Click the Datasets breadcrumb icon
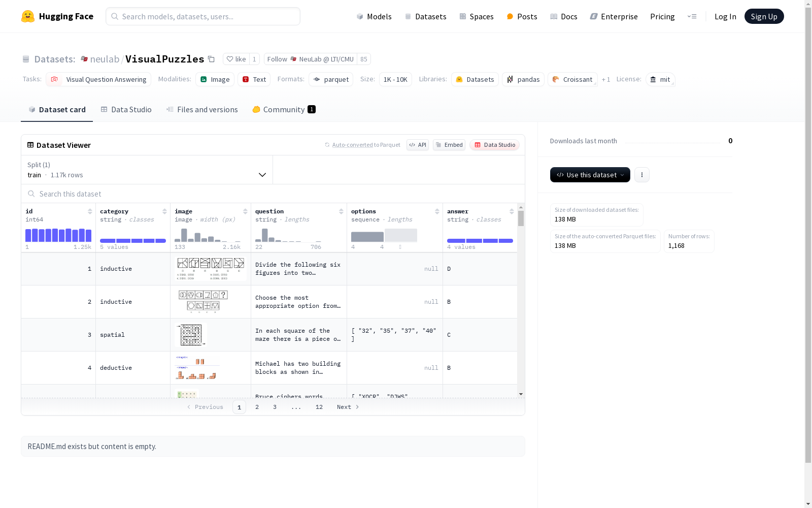 tap(26, 59)
